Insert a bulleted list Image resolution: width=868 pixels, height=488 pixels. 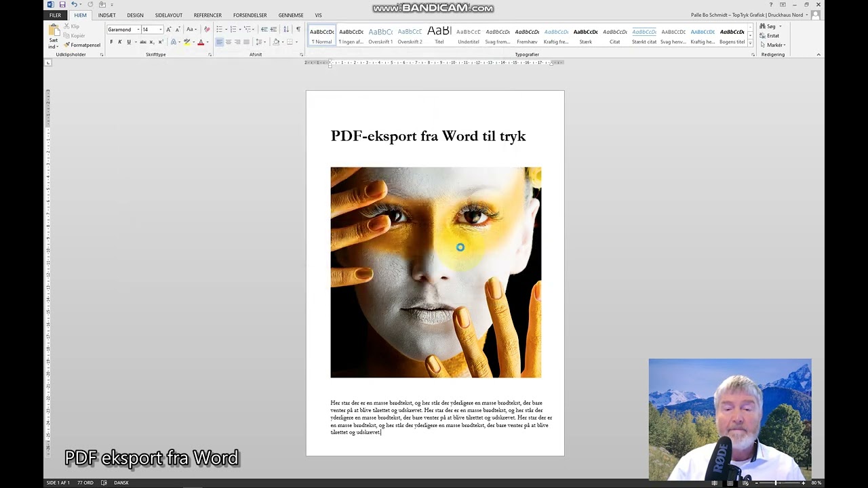coord(219,30)
